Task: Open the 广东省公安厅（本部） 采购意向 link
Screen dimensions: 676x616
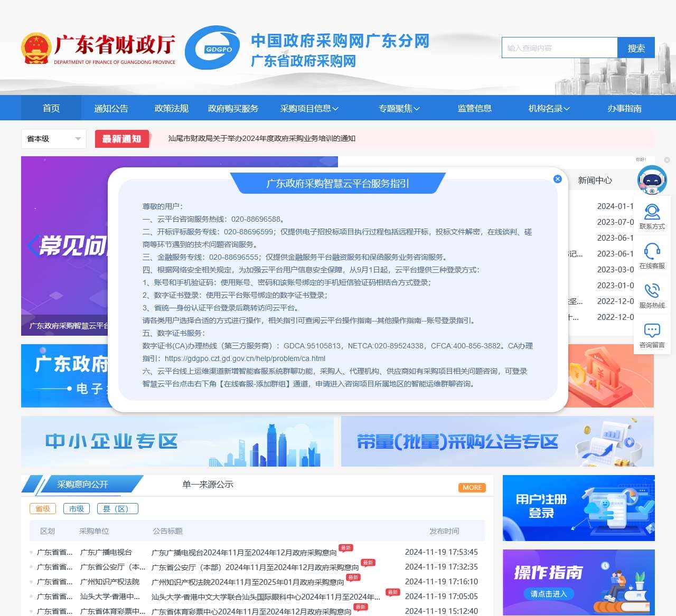Action: (x=255, y=567)
